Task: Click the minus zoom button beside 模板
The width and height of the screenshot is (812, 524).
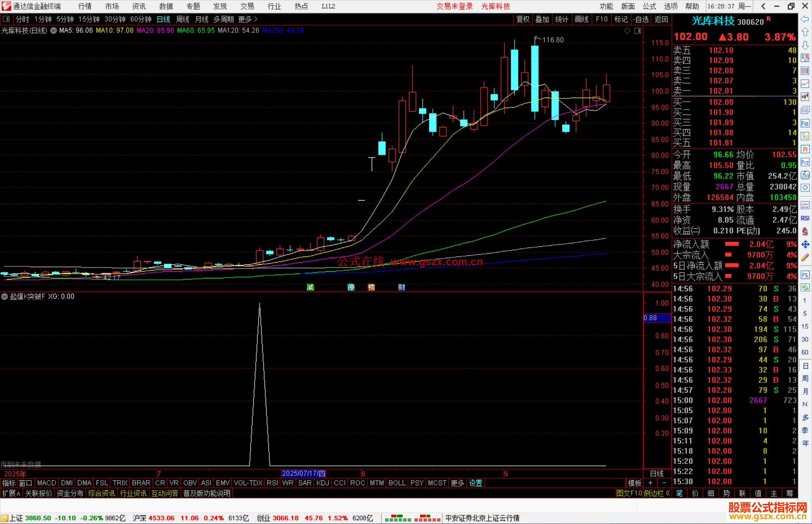Action: coord(664,483)
